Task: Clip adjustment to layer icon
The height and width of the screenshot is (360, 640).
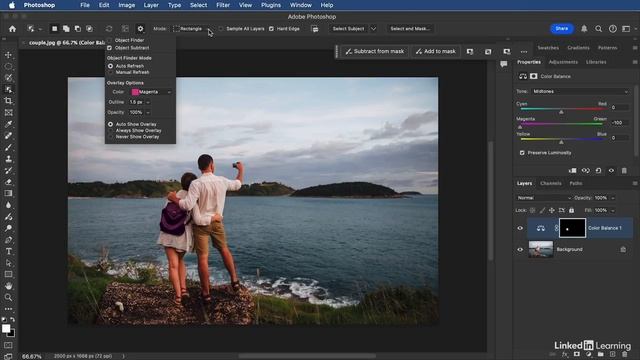Action: point(573,171)
